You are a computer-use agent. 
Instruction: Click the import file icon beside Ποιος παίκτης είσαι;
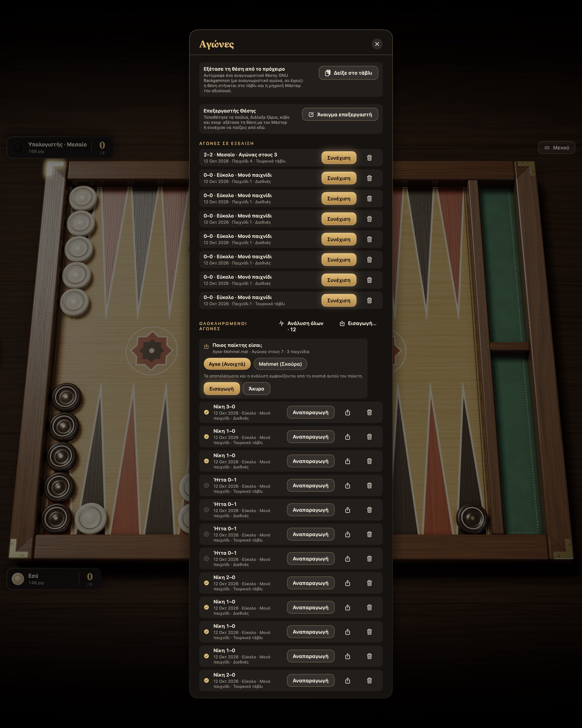coord(206,346)
